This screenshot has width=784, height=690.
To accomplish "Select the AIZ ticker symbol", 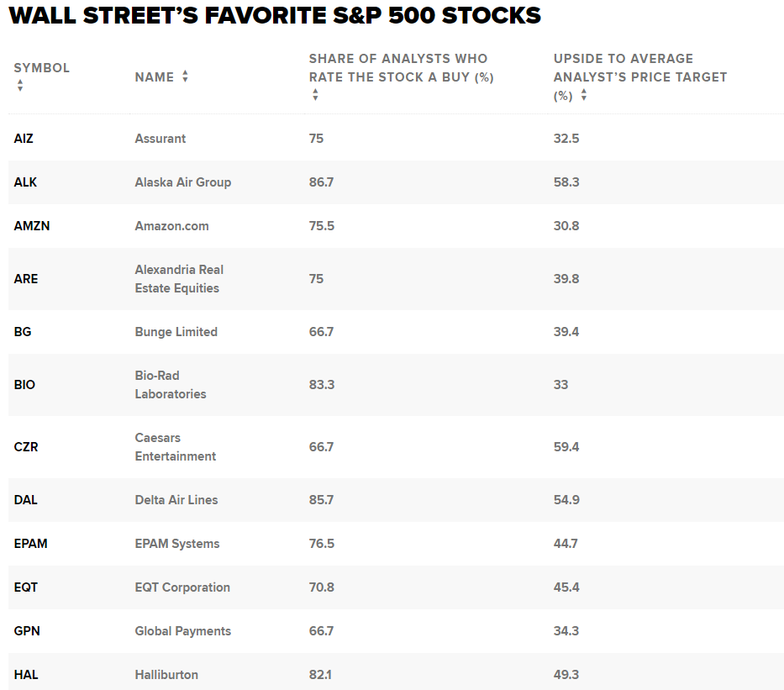I will point(24,139).
